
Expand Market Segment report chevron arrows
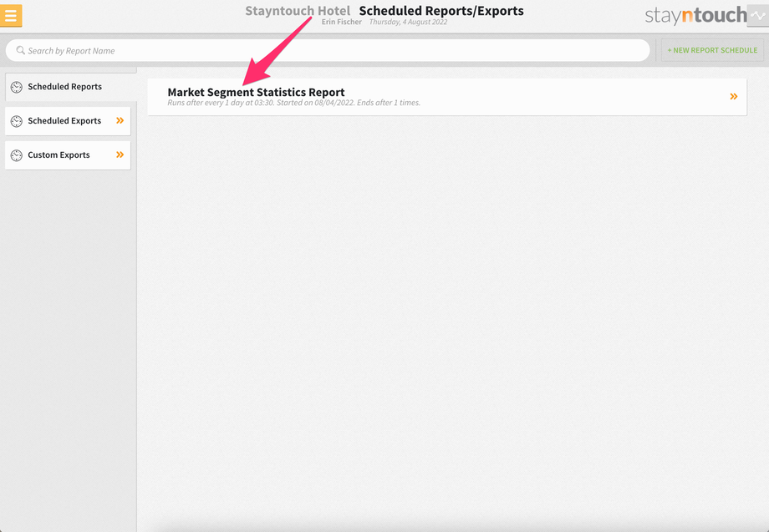click(734, 97)
